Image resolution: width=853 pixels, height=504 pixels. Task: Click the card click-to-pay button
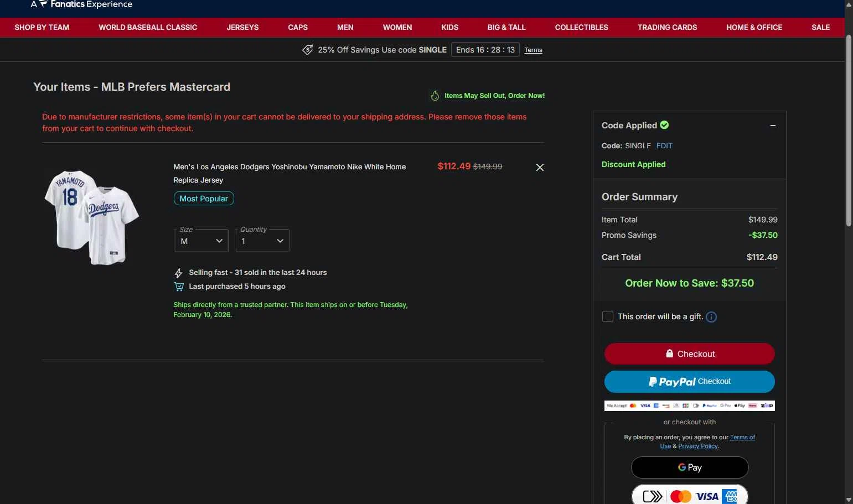(690, 495)
